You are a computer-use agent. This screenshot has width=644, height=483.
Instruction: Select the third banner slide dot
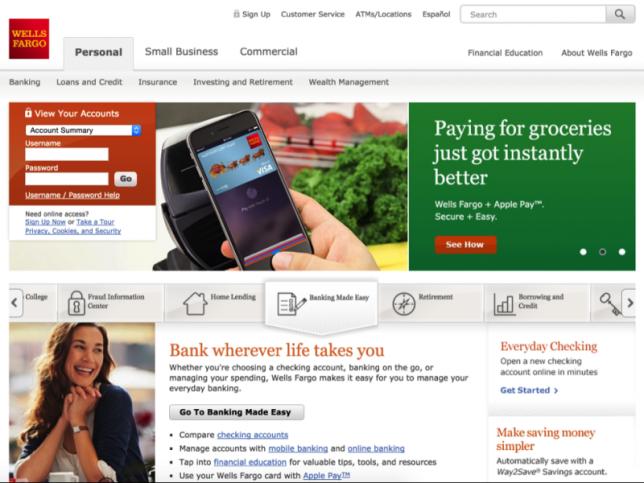tap(622, 252)
